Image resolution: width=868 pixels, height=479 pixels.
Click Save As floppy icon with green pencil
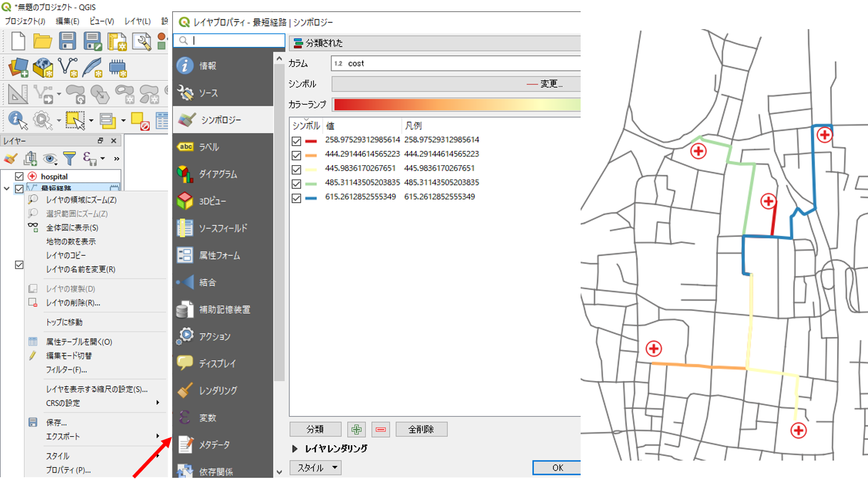tap(93, 41)
